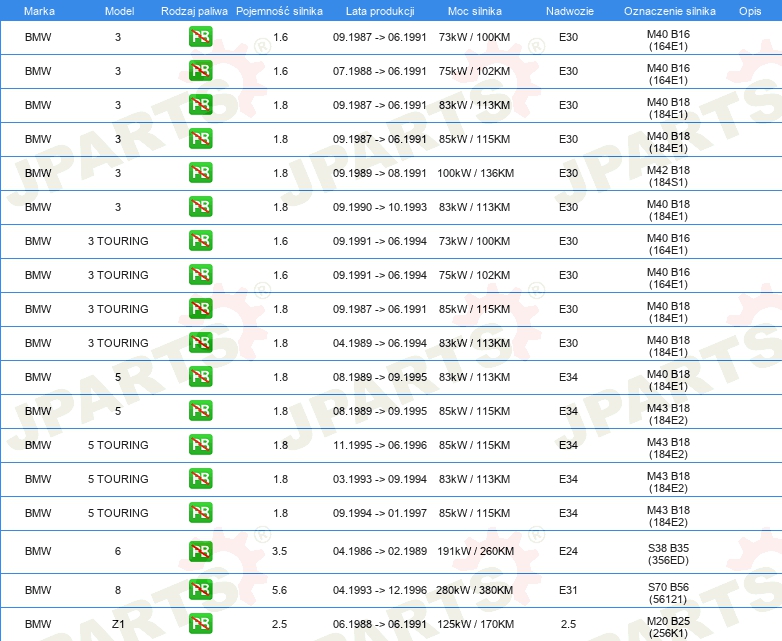This screenshot has height=641, width=782.
Task: Click 5 TOURING model in 11.1995 row
Action: click(118, 445)
